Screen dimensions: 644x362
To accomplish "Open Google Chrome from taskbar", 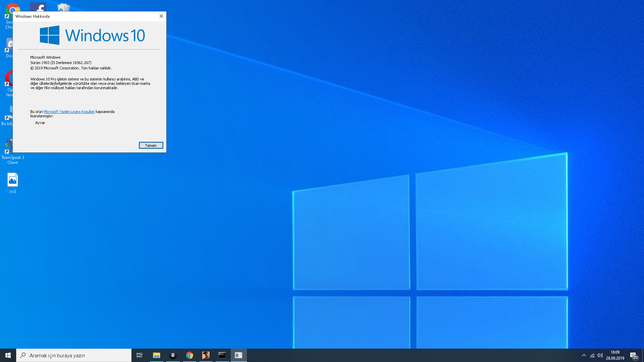I will point(190,355).
